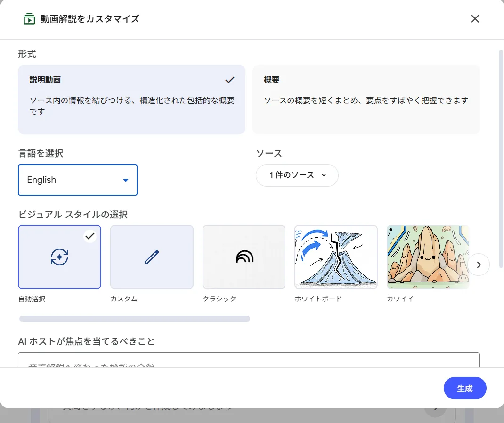Click the 言語を選択 label
Viewport: 504px width, 423px height.
coord(41,153)
